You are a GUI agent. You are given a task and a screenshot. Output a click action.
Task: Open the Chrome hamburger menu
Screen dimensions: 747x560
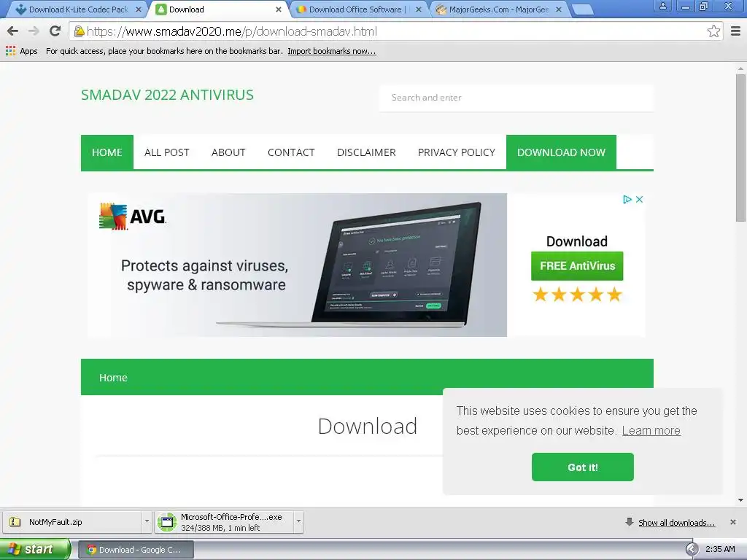click(x=735, y=31)
